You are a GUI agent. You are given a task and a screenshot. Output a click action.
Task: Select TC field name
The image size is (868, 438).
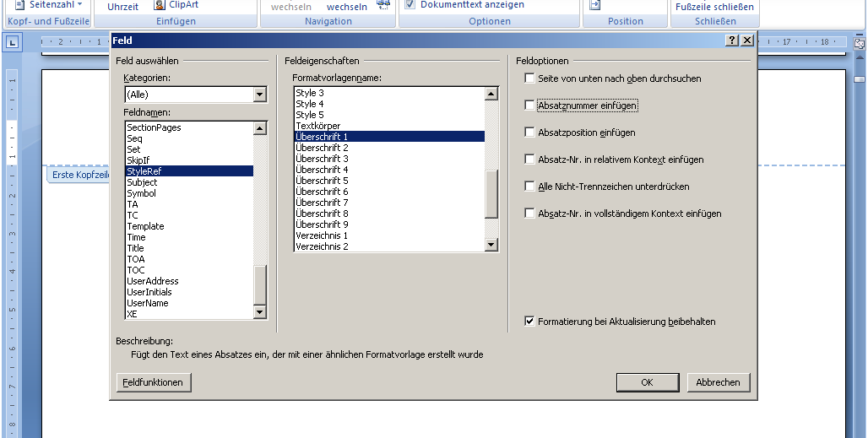[189, 215]
